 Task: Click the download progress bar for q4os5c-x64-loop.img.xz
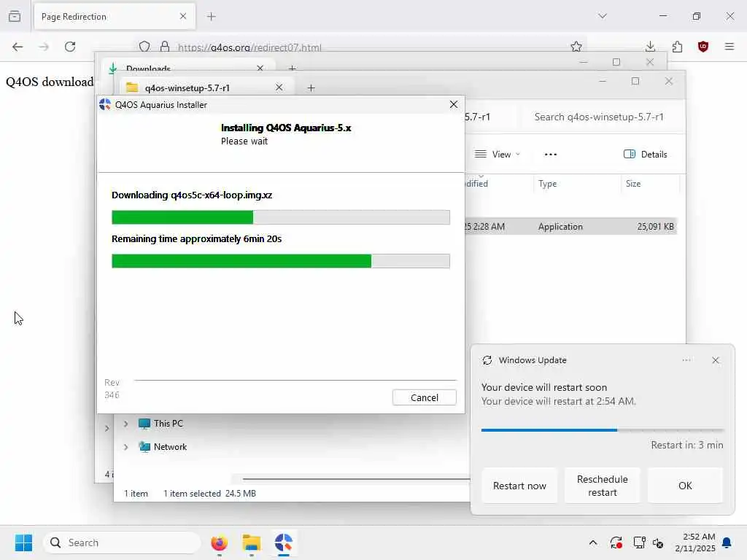tap(281, 217)
